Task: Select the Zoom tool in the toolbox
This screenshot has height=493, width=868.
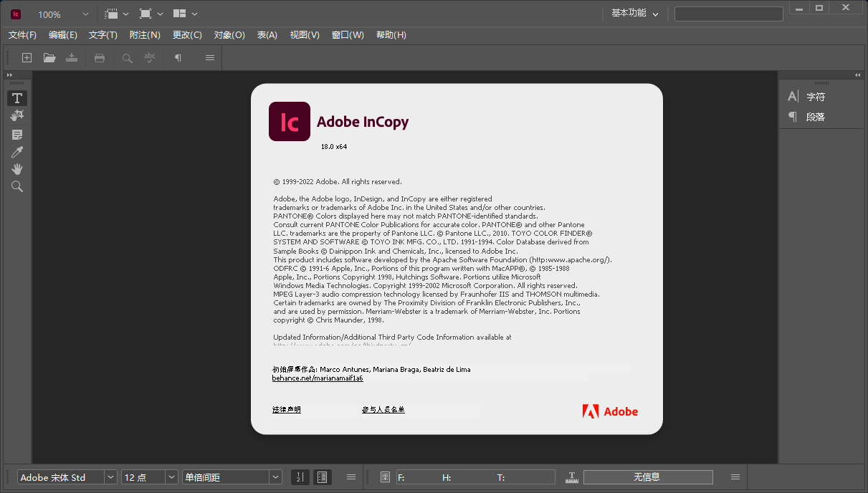Action: click(17, 186)
